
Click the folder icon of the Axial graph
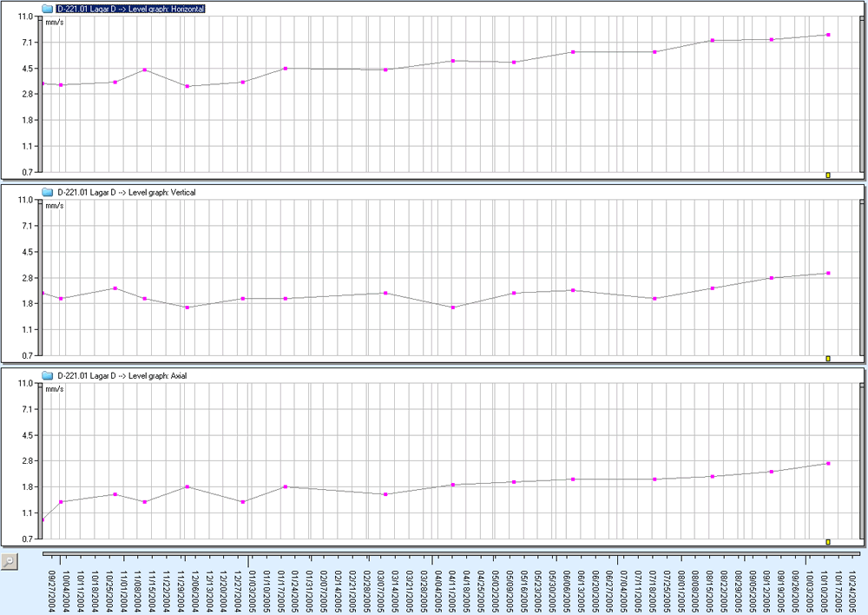[47, 375]
